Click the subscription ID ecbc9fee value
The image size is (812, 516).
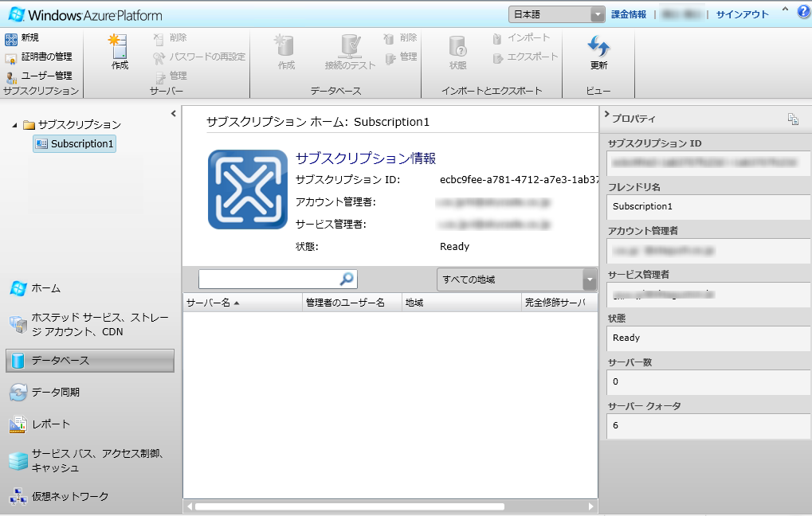click(x=519, y=180)
